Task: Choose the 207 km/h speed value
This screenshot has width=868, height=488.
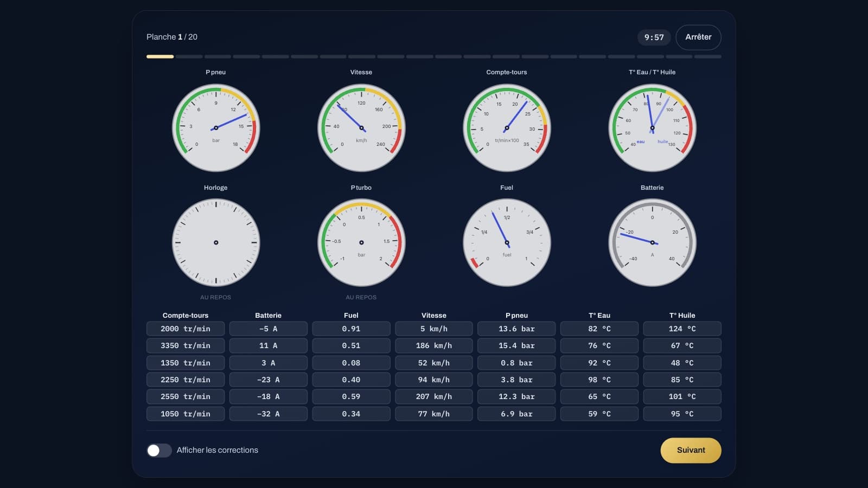Action: point(434,396)
